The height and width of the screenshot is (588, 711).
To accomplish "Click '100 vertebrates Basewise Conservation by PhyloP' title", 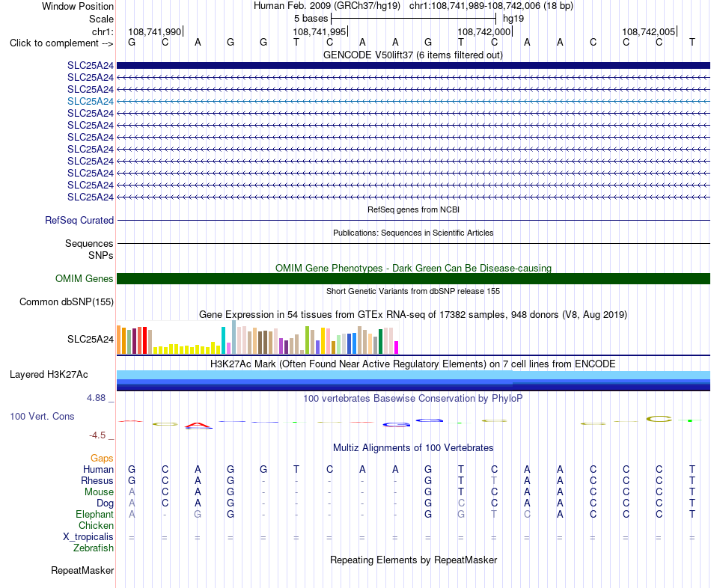I will click(x=413, y=399).
